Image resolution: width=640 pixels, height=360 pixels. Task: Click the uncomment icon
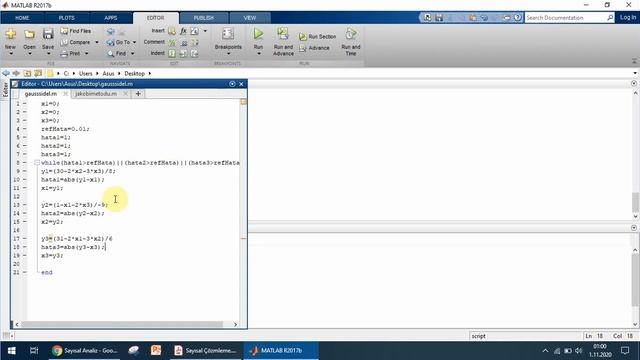tap(184, 42)
